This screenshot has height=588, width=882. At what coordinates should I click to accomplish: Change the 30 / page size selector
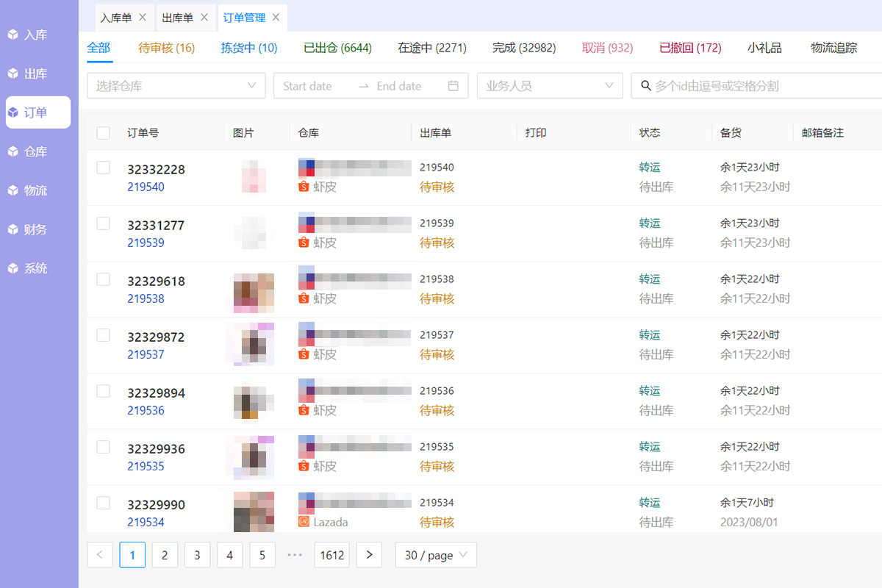435,555
